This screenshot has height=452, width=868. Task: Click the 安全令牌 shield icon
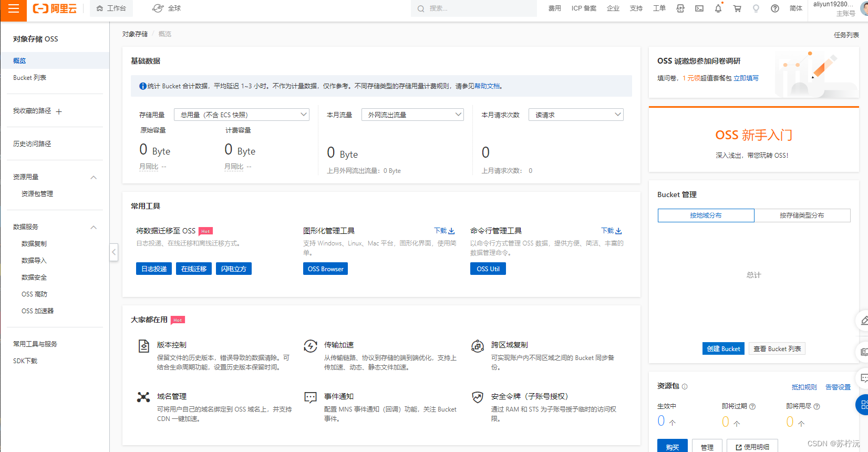pos(478,397)
